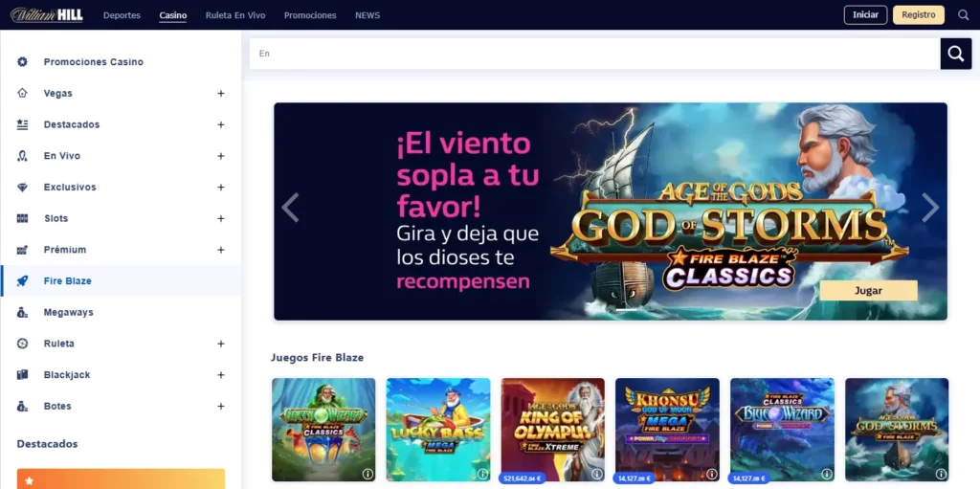Click the Fire Blaze rocket icon
Screen dimensions: 980x489
[23, 280]
